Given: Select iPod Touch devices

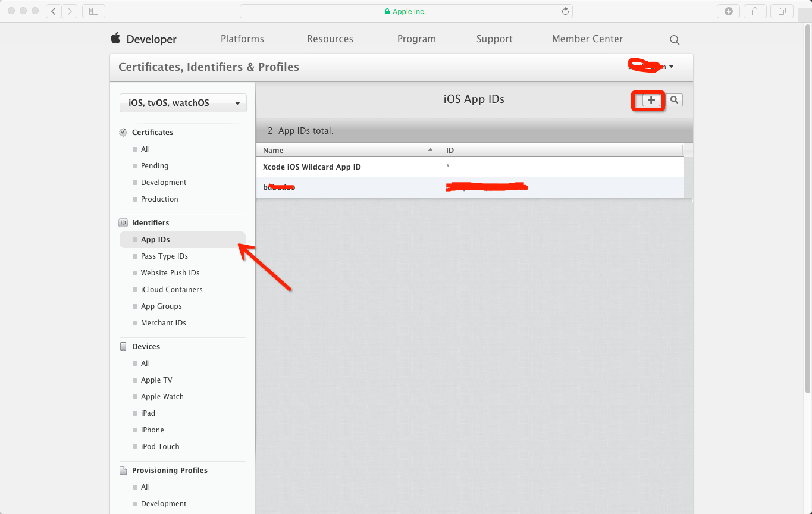Looking at the screenshot, I should tap(160, 447).
